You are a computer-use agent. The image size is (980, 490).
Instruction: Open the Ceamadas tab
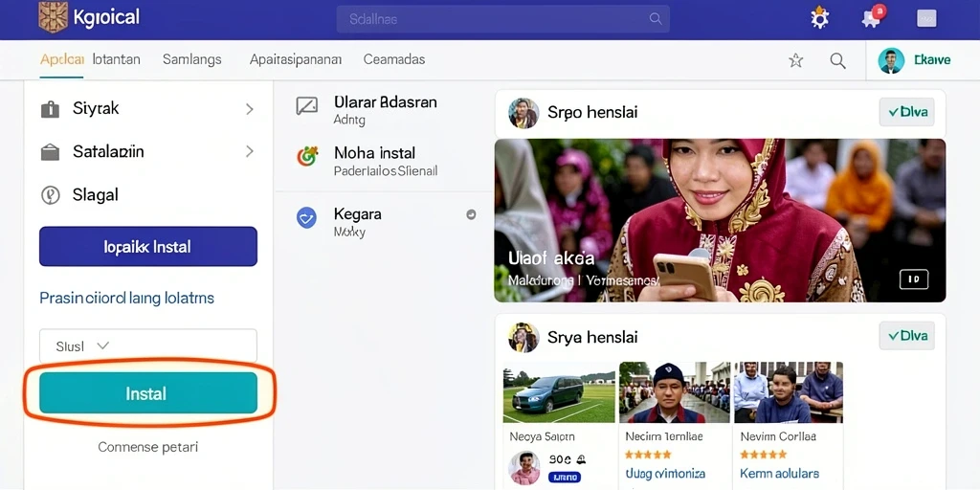[x=393, y=59]
